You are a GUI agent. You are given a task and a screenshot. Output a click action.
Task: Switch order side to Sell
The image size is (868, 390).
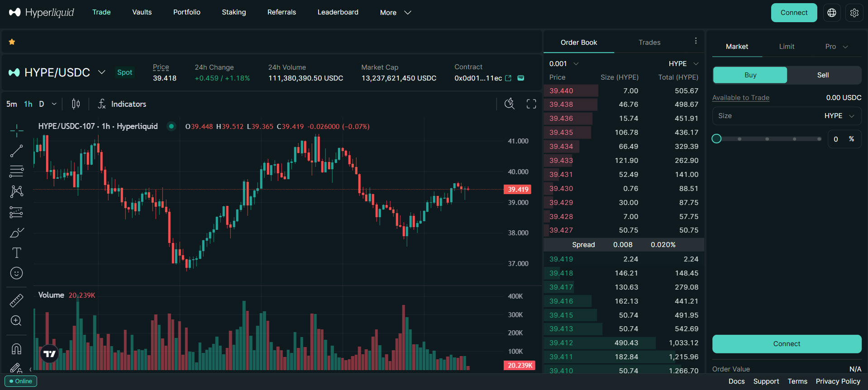[823, 75]
